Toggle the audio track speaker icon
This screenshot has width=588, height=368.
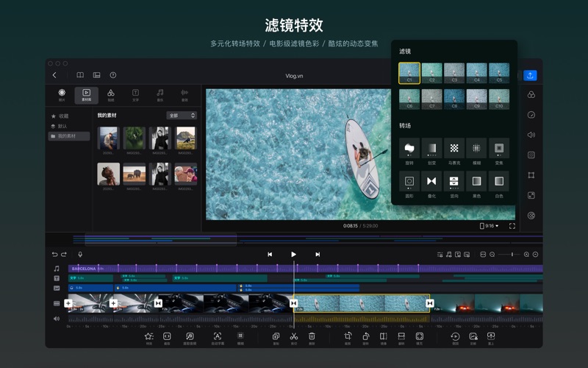tap(57, 319)
